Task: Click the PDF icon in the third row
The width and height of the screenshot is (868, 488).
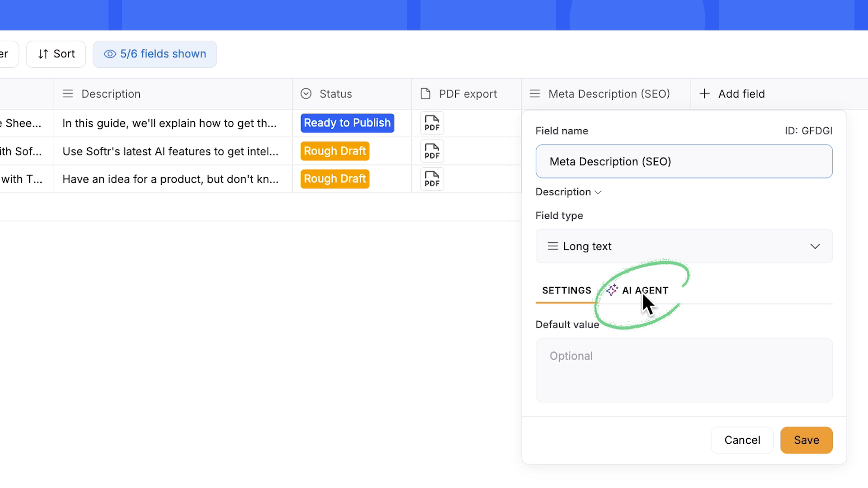Action: (432, 179)
